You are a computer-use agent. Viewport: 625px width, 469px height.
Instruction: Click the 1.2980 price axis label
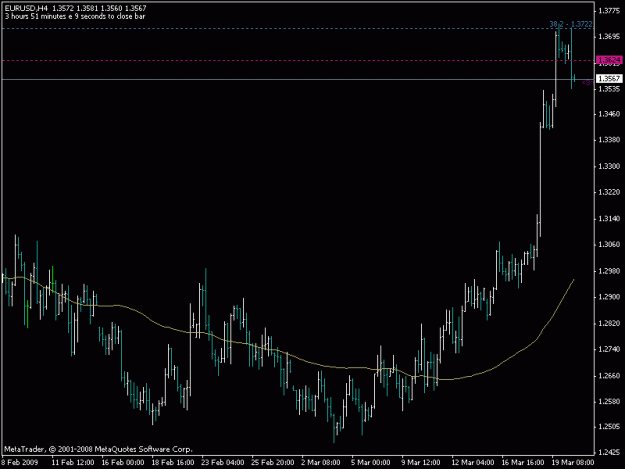609,271
